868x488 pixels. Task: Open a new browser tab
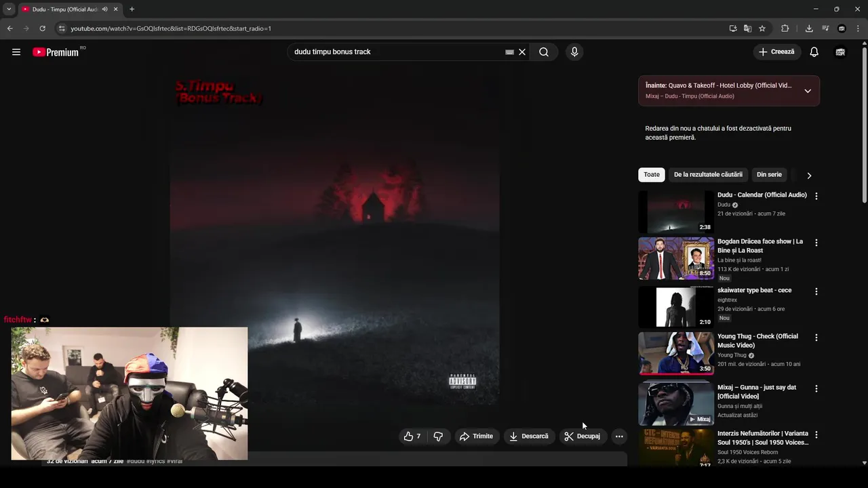132,9
